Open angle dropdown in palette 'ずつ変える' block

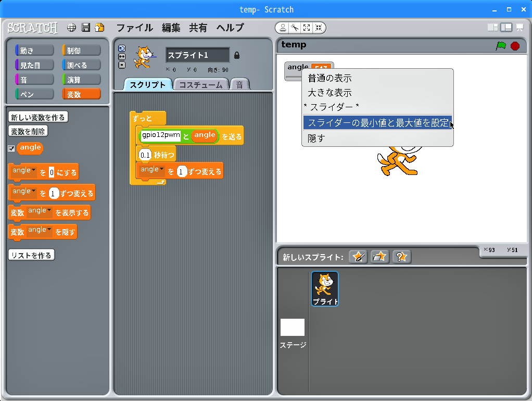coord(24,192)
